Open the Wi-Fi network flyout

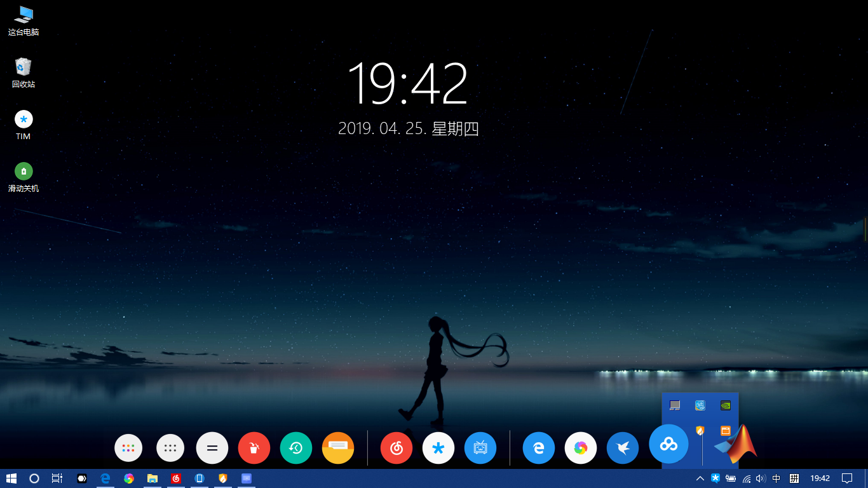coord(747,478)
